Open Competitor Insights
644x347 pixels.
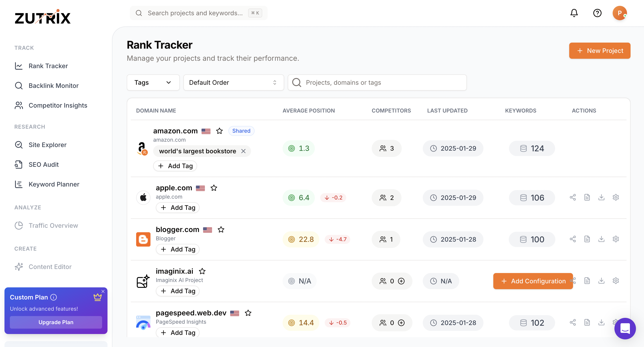(x=51, y=106)
